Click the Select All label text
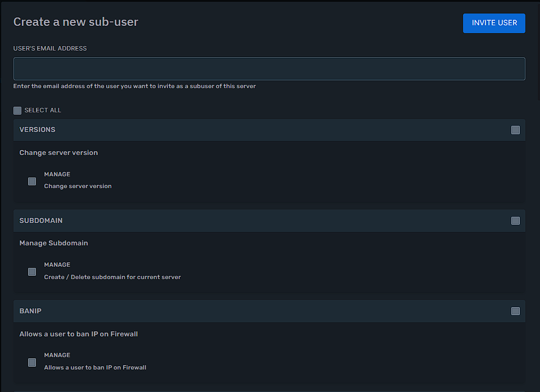This screenshot has width=540, height=392. pos(43,111)
